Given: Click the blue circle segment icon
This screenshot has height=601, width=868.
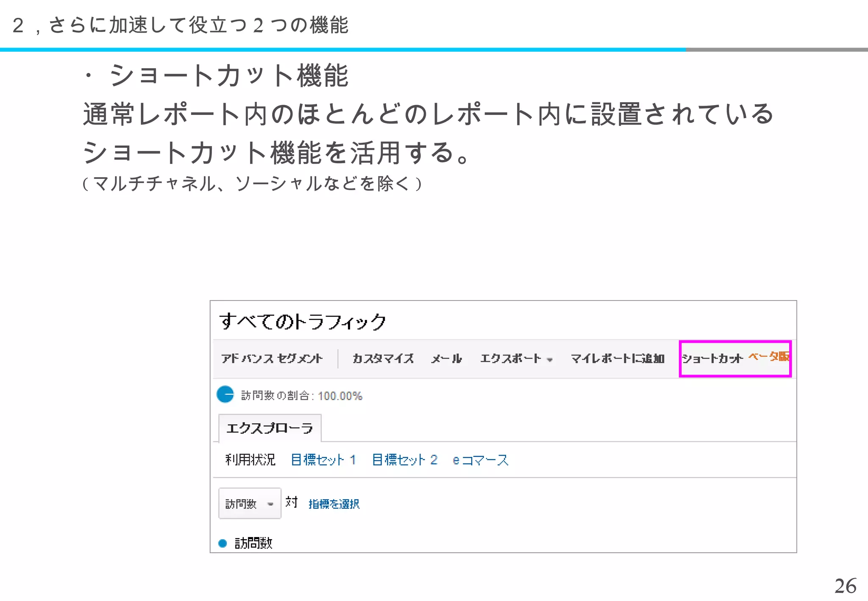Looking at the screenshot, I should pyautogui.click(x=225, y=394).
